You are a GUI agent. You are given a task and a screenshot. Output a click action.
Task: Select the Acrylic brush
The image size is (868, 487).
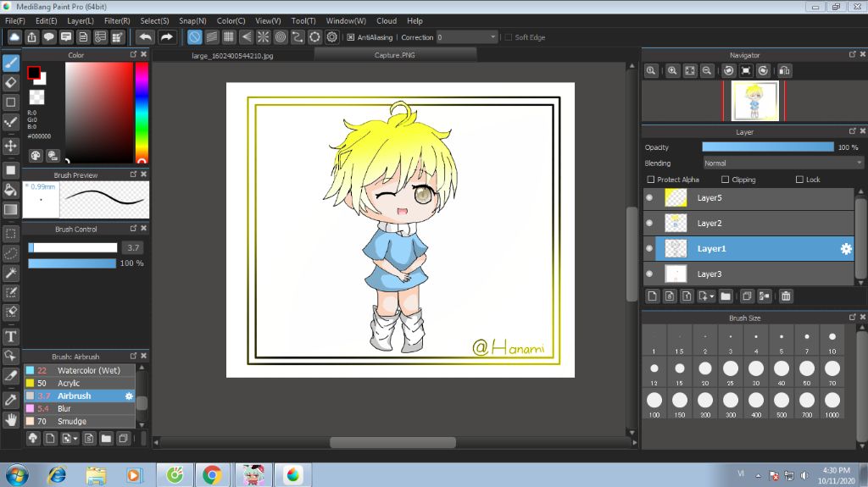80,383
